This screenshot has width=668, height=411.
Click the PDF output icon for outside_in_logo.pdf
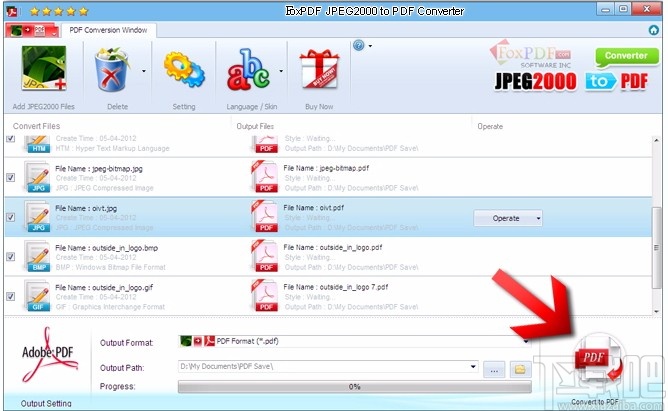(265, 256)
